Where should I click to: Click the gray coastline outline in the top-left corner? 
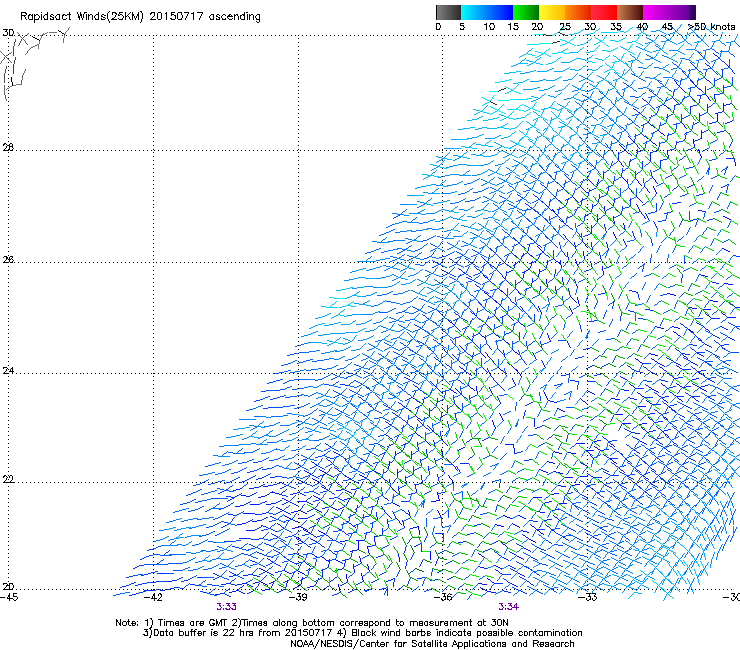33,64
